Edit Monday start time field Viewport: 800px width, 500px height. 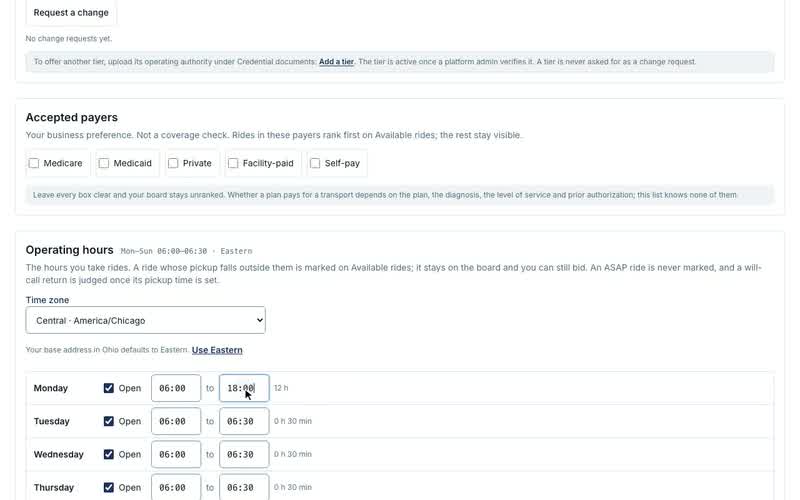(x=176, y=388)
